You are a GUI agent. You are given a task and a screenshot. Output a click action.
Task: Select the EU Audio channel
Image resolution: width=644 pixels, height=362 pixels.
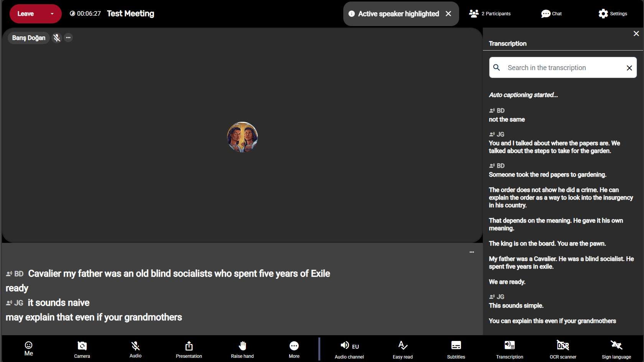(x=349, y=346)
